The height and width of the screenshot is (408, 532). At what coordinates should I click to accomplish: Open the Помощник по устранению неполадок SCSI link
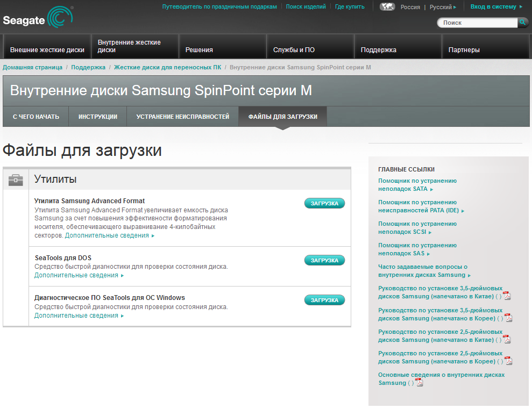click(417, 228)
